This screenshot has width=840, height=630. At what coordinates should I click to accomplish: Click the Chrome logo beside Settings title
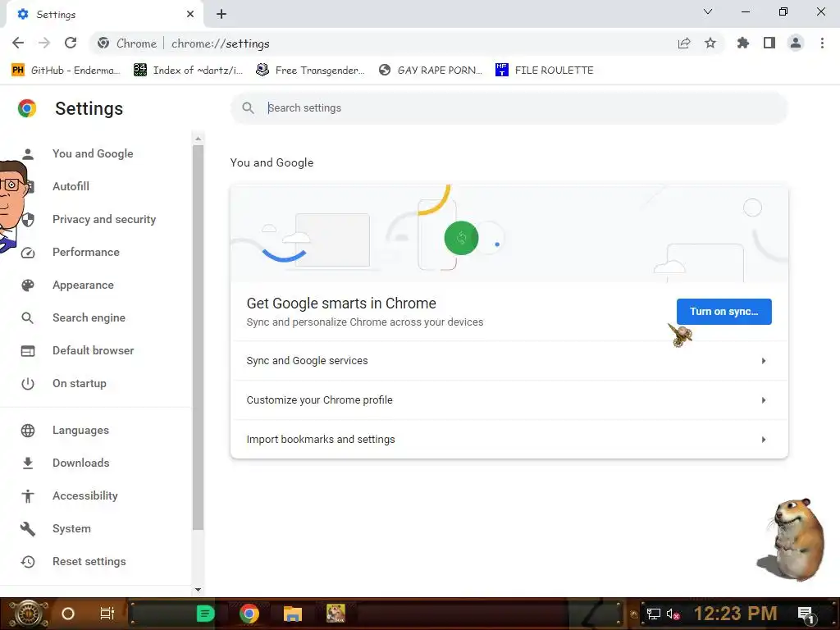click(x=27, y=108)
